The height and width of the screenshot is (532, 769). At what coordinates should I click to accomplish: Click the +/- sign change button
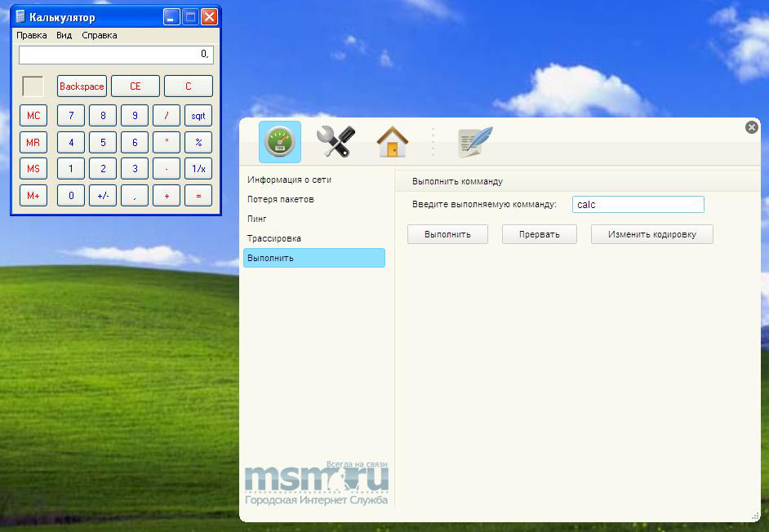click(103, 195)
